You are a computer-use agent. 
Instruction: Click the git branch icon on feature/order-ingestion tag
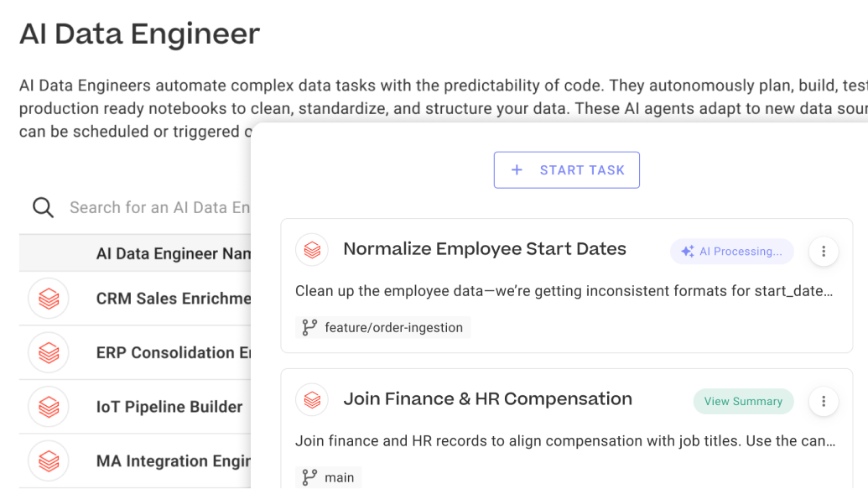(309, 327)
